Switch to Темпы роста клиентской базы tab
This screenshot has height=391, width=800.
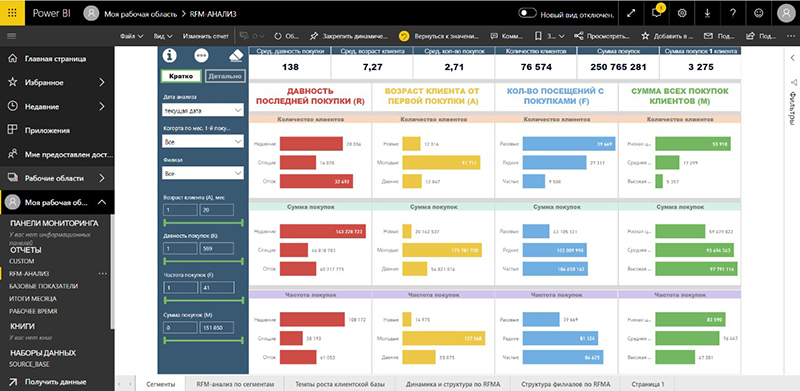[x=340, y=384]
